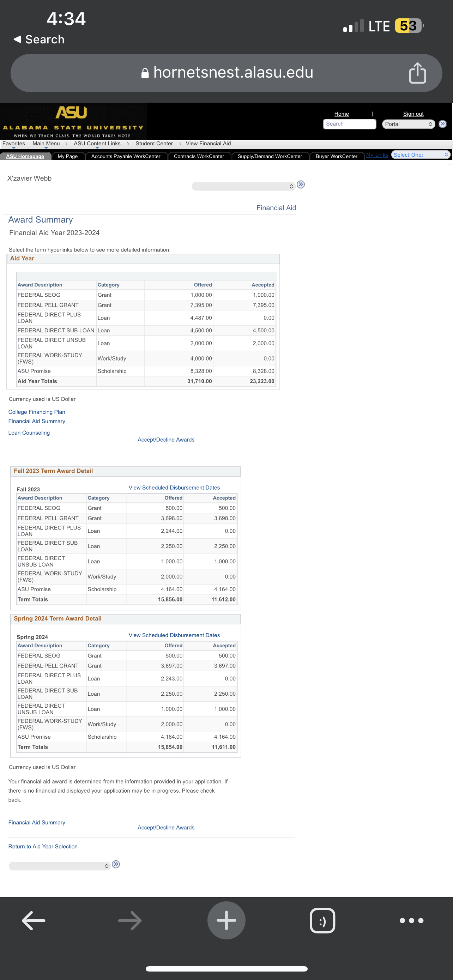Open the Select One My Links dropdown
The width and height of the screenshot is (453, 980).
tap(421, 155)
